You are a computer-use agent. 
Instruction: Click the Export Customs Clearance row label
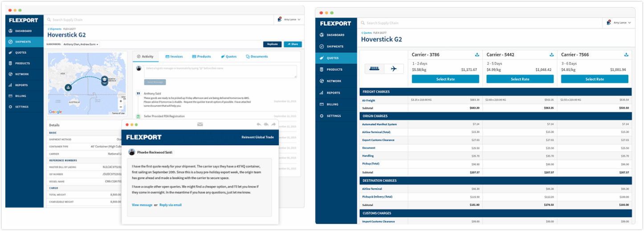[379, 140]
